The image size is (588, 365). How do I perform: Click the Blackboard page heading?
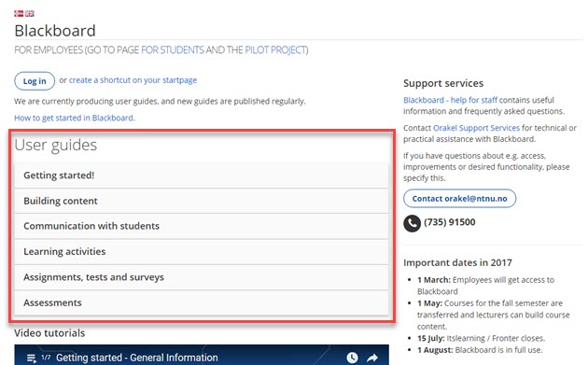click(55, 31)
